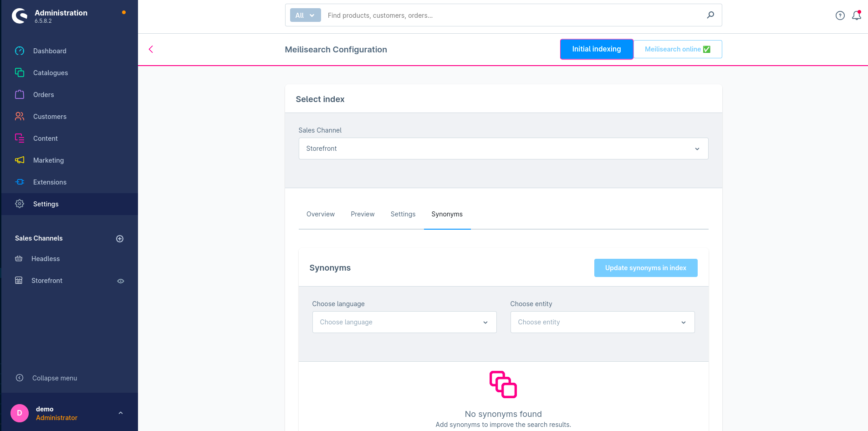Open the All search scope dropdown
This screenshot has width=868, height=431.
(306, 15)
